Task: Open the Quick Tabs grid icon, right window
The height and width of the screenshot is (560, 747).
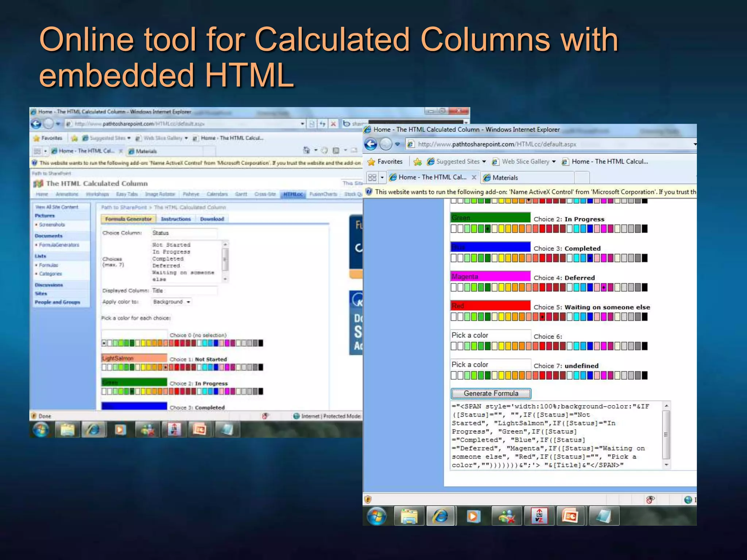Action: 372,178
